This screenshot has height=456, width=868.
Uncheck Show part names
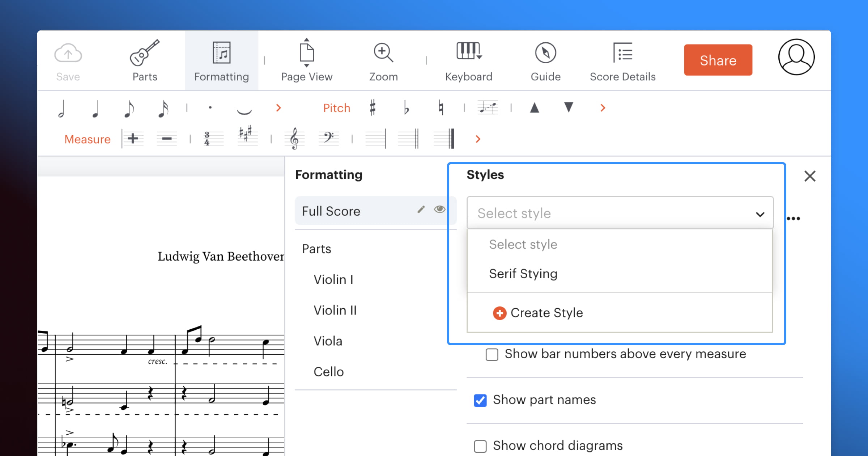point(480,400)
